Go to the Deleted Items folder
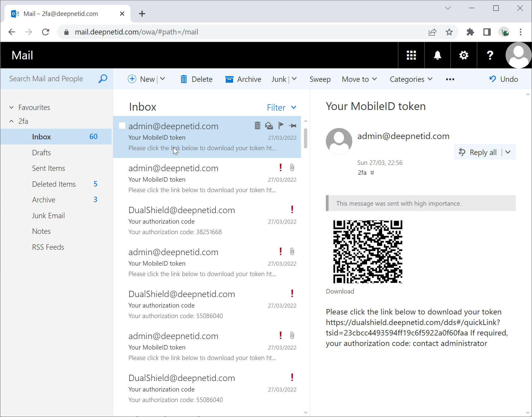Image resolution: width=532 pixels, height=417 pixels. point(54,184)
